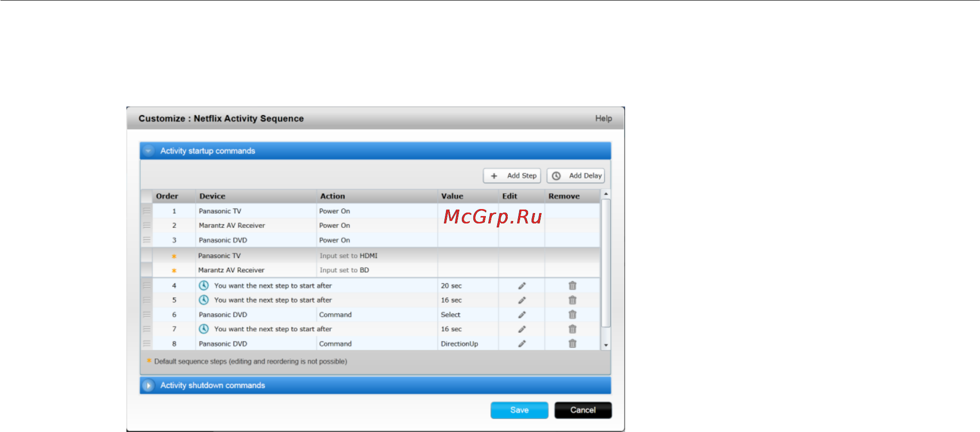
Task: Click the scroll down arrow of the step list
Action: [606, 345]
